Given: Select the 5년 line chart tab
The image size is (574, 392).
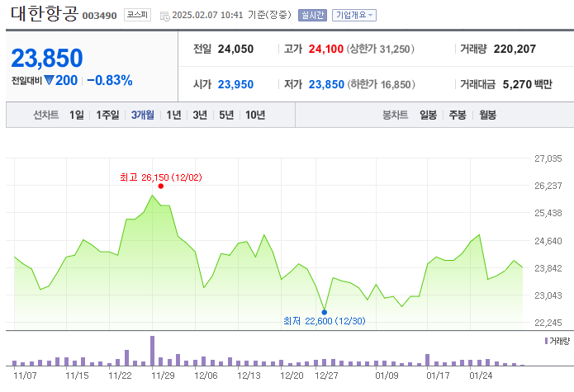Looking at the screenshot, I should point(226,116).
